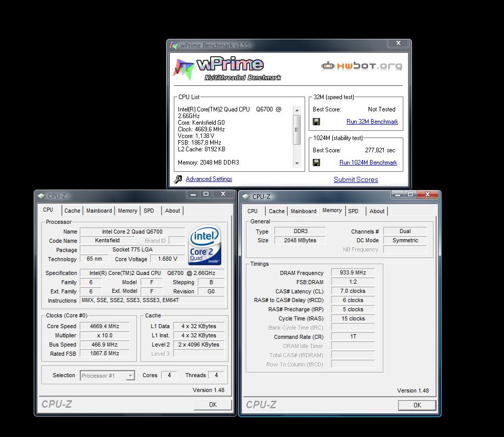Image resolution: width=504 pixels, height=437 pixels.
Task: Click the Core Voltage value 1.680 V
Action: click(x=168, y=259)
